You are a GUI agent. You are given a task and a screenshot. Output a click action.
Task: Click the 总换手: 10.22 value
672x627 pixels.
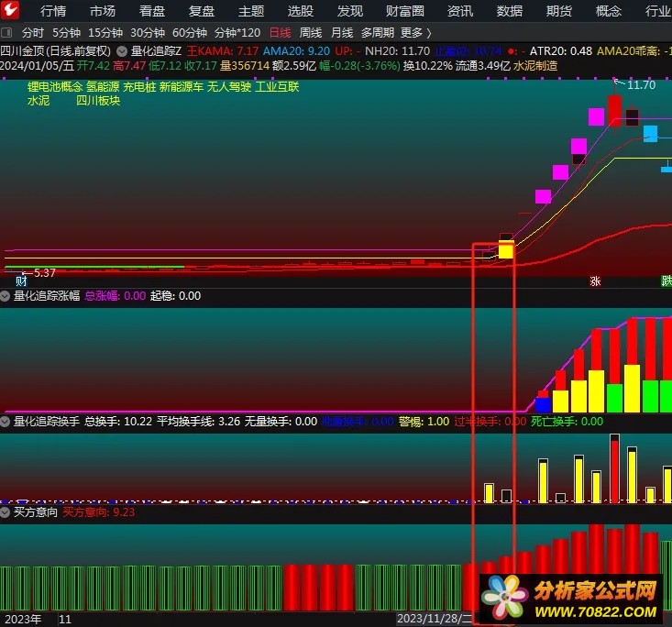point(118,422)
